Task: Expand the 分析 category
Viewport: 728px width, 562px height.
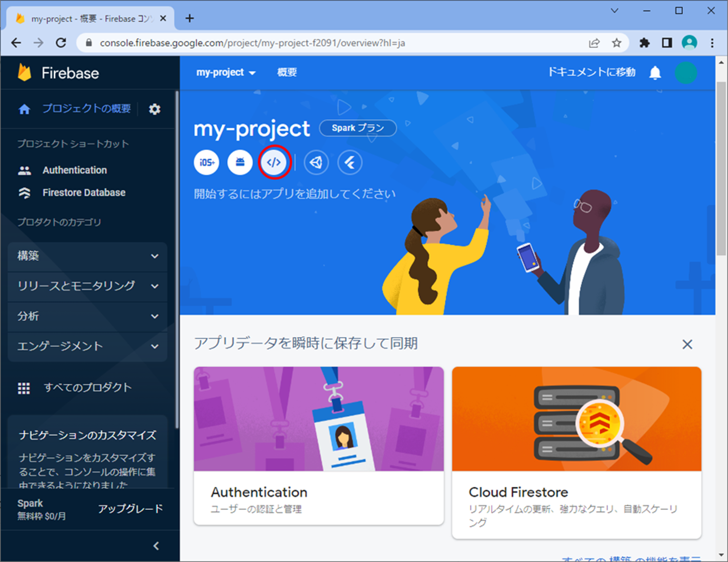Action: click(x=87, y=316)
